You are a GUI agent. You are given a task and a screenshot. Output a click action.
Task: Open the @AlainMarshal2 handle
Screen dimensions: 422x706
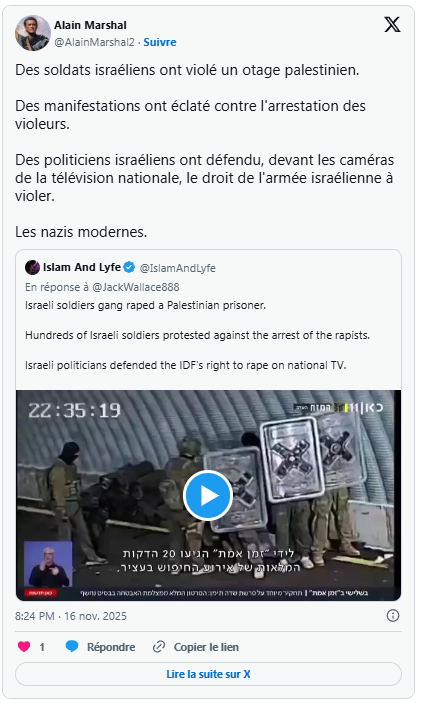94,42
